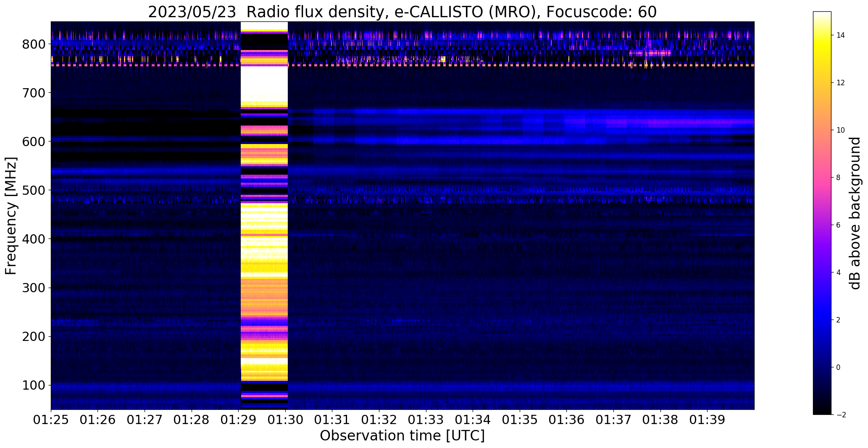
Task: Click the 300 frequency tick label
Action: [x=33, y=288]
